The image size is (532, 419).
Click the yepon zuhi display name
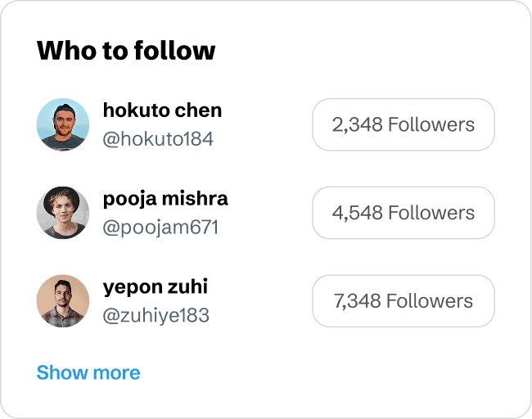[x=156, y=287]
